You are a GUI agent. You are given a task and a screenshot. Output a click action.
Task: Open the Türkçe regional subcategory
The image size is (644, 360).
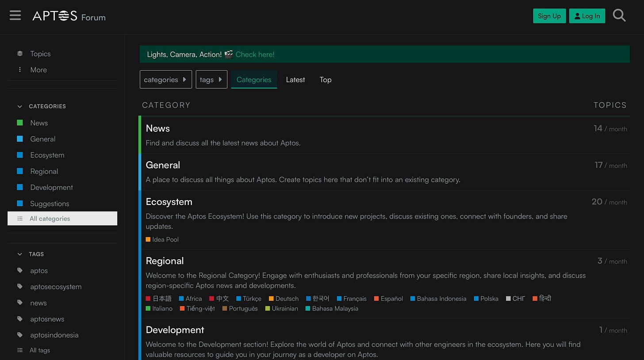pos(249,299)
